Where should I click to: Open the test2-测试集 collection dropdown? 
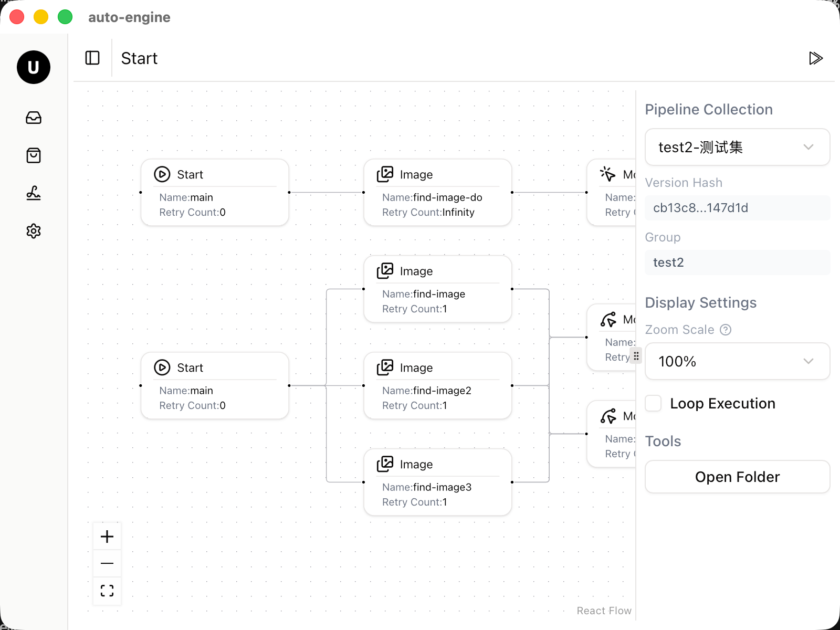[737, 147]
